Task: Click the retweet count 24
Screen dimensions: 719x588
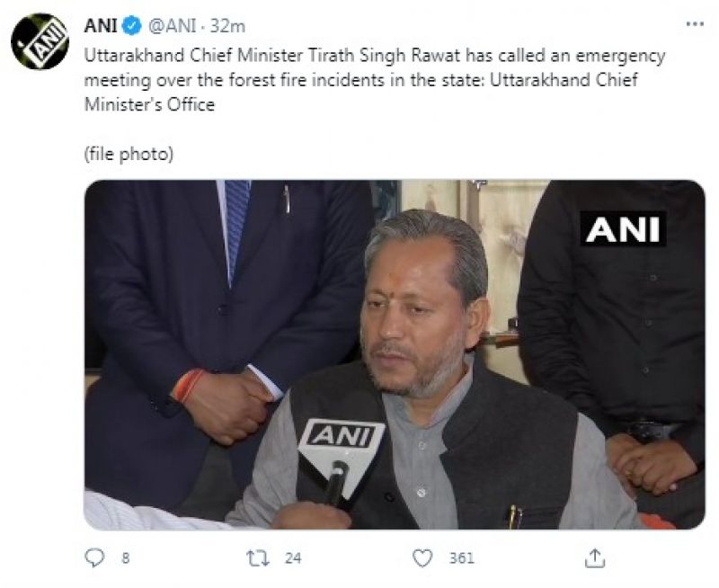Action: click(292, 558)
